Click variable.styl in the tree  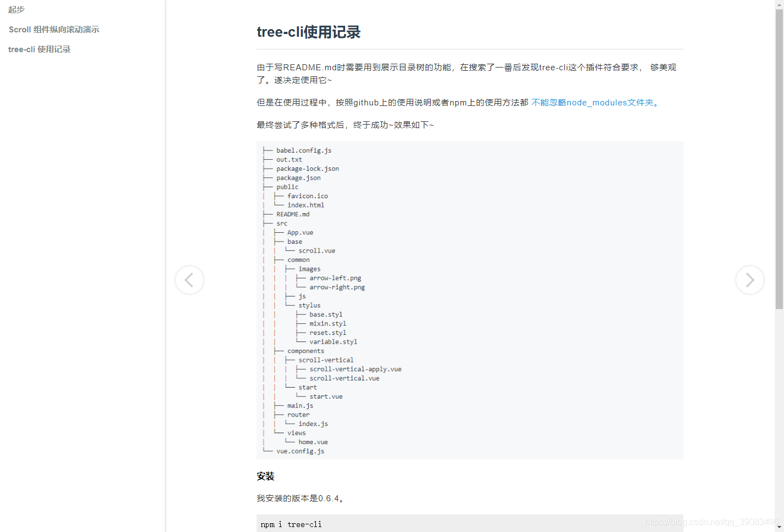(333, 342)
